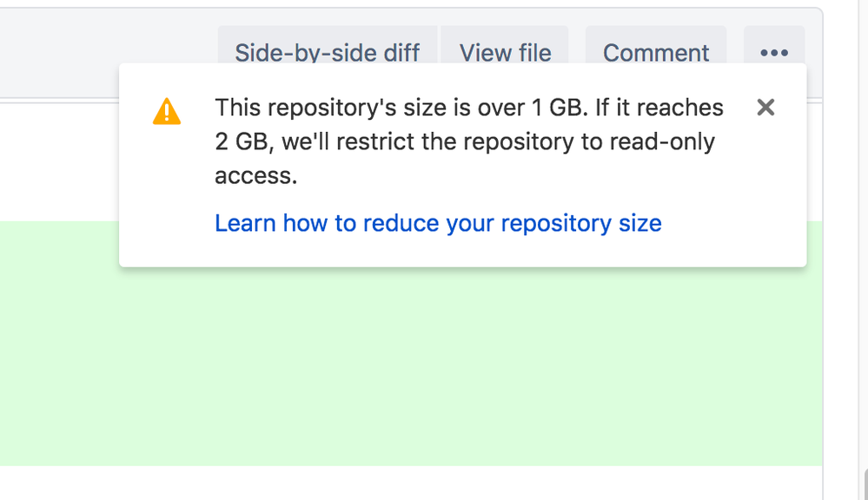Click the Comment button

656,53
